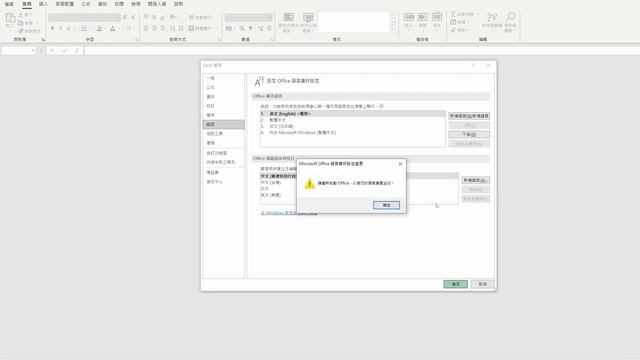Click the 下移 Move Down button
The width and height of the screenshot is (640, 360).
(x=469, y=134)
